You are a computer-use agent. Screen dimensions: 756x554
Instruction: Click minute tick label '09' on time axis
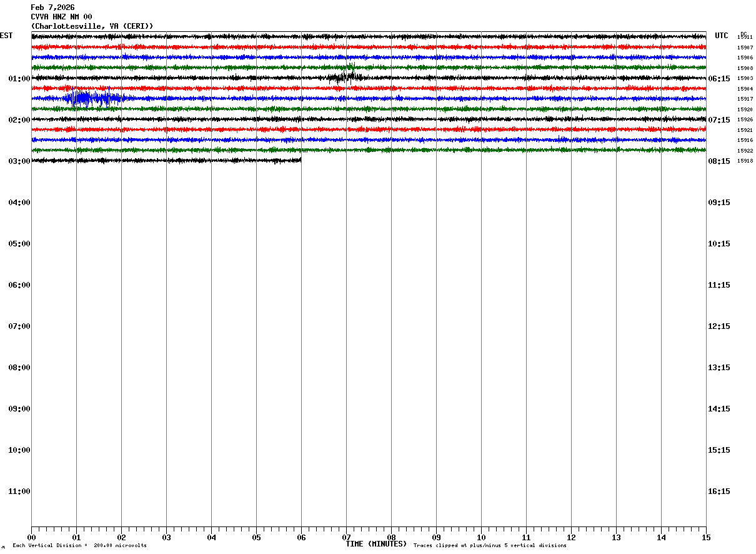[x=436, y=538]
